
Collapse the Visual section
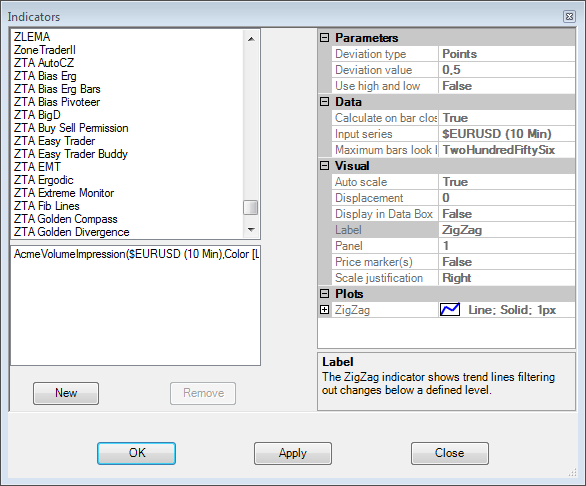pos(325,165)
